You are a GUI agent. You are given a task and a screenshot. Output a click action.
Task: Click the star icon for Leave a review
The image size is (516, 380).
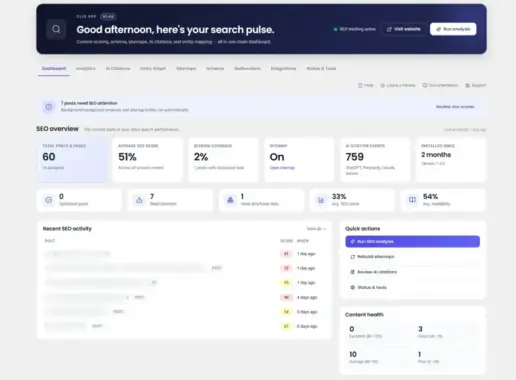point(383,85)
